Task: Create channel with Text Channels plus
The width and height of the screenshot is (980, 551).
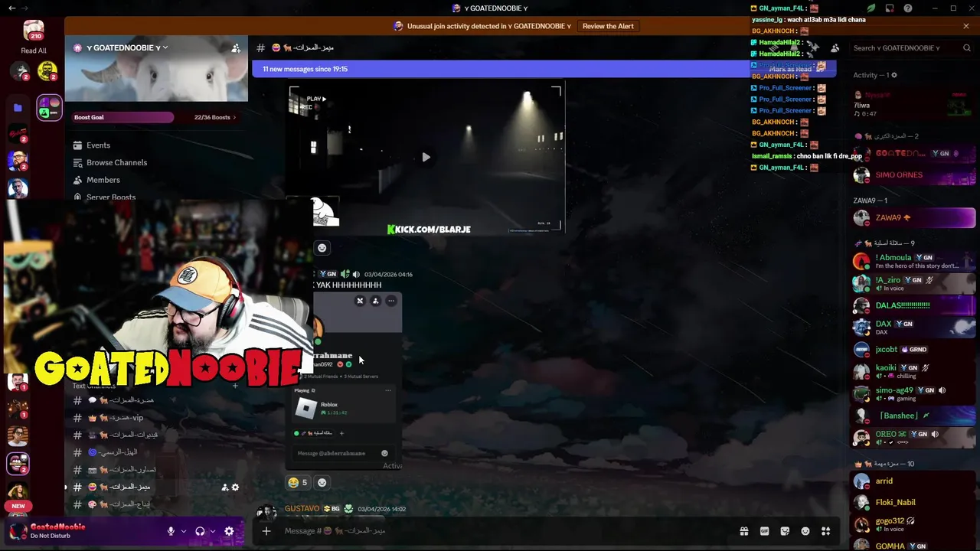Action: pos(235,386)
